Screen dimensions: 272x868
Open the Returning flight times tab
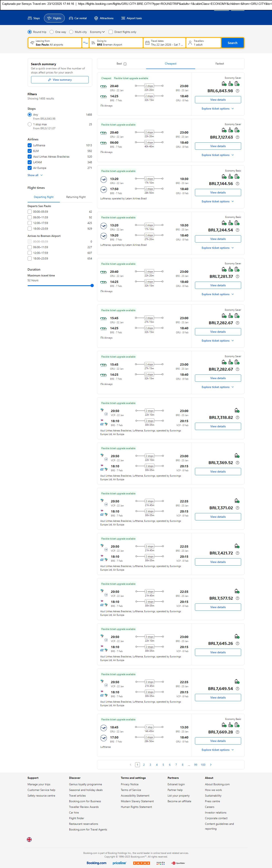click(x=76, y=197)
